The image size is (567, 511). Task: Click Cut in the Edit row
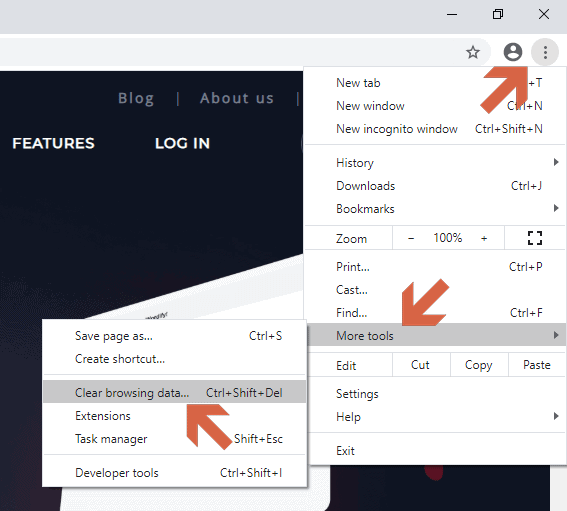420,365
